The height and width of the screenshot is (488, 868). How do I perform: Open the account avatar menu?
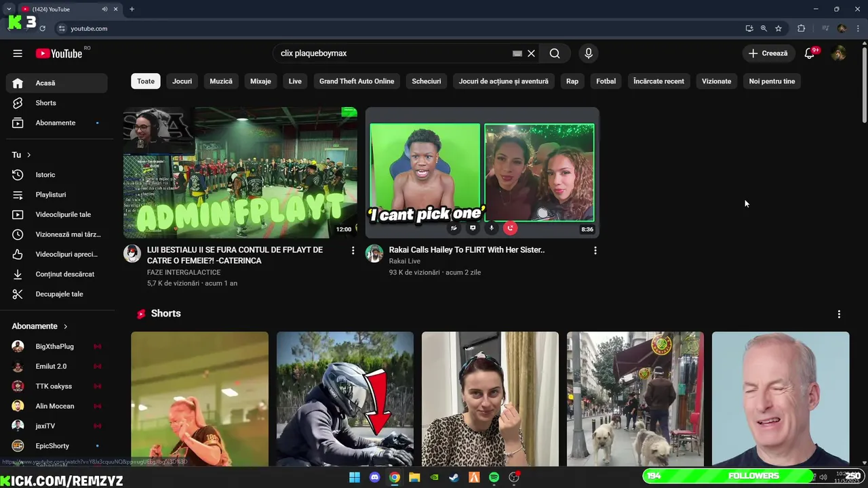[839, 54]
